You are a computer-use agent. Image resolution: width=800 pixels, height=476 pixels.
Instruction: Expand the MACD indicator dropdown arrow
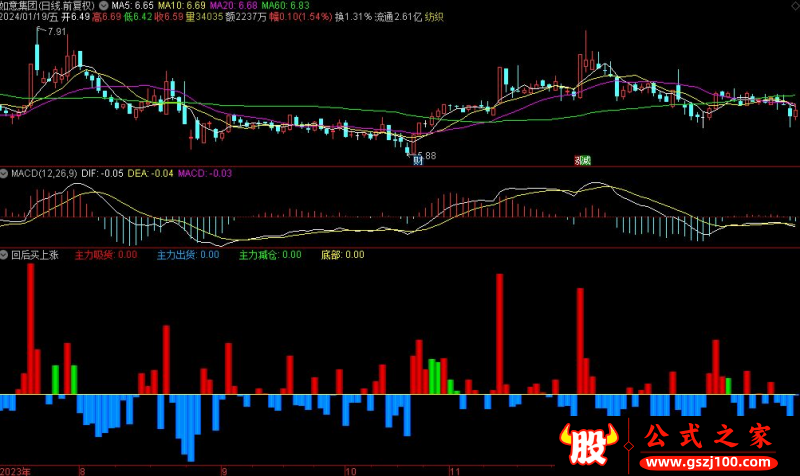(6, 174)
